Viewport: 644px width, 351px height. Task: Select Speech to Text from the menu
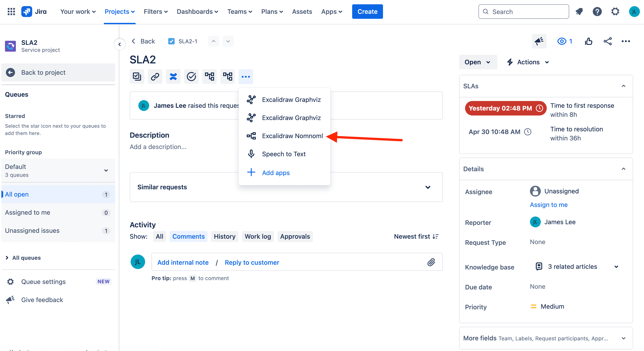coord(284,154)
